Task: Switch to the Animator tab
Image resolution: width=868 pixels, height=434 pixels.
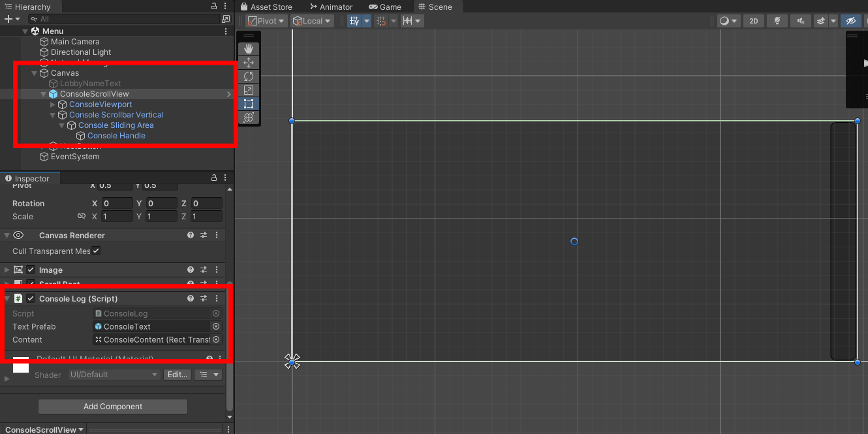Action: pos(331,7)
